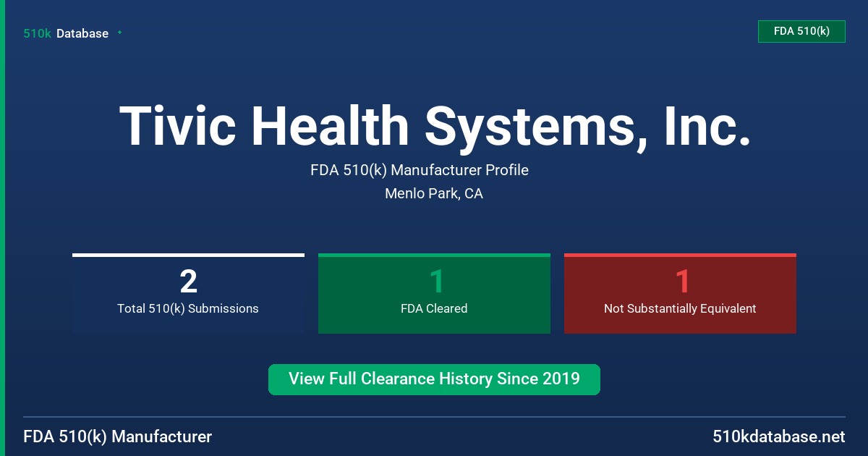Click the FDA 510(k) Manufacturer footer label
The height and width of the screenshot is (456, 868).
tap(118, 436)
